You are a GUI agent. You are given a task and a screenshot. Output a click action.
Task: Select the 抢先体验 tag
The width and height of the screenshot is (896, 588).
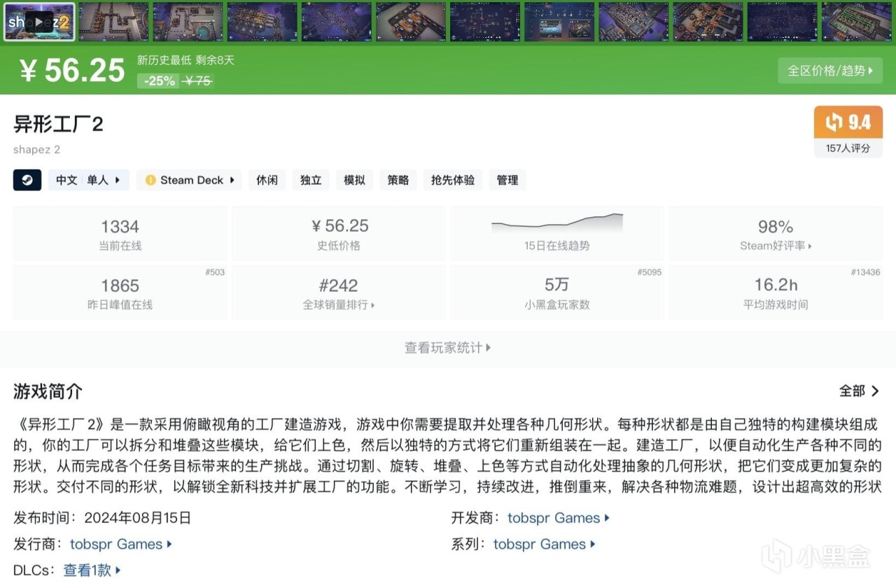(x=453, y=180)
